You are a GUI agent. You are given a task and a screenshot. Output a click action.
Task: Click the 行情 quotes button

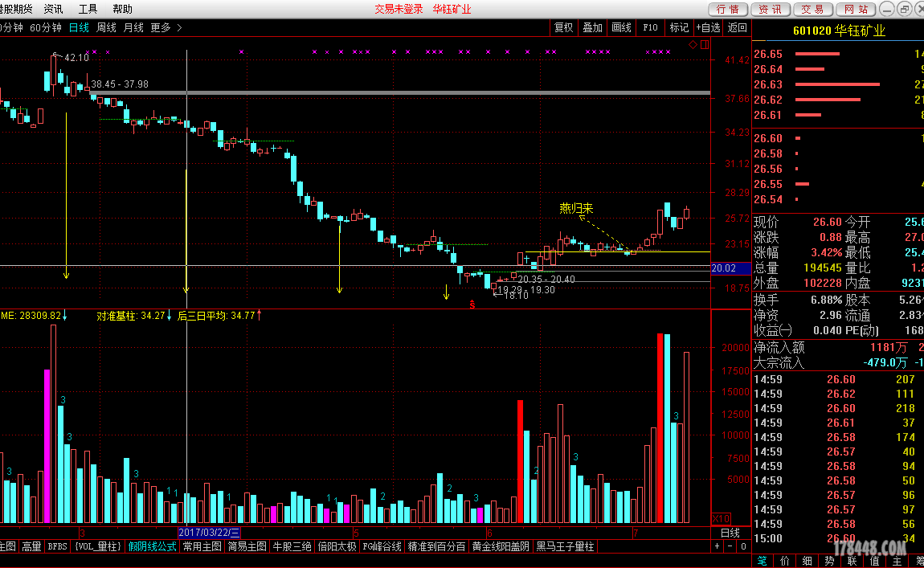[x=728, y=9]
